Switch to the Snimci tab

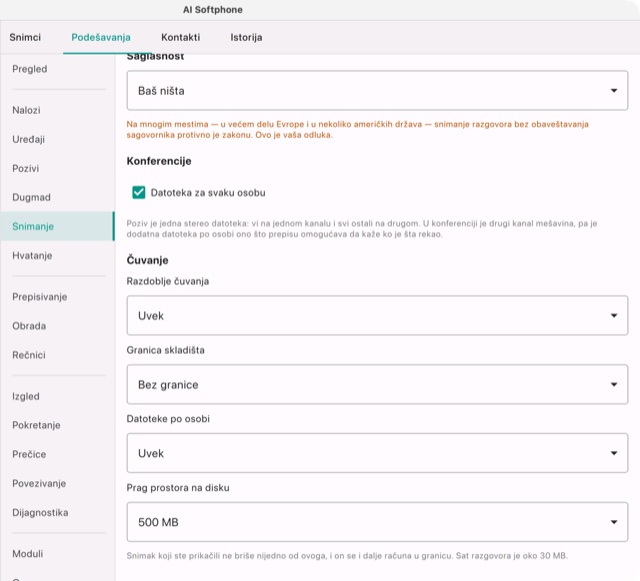tap(25, 37)
